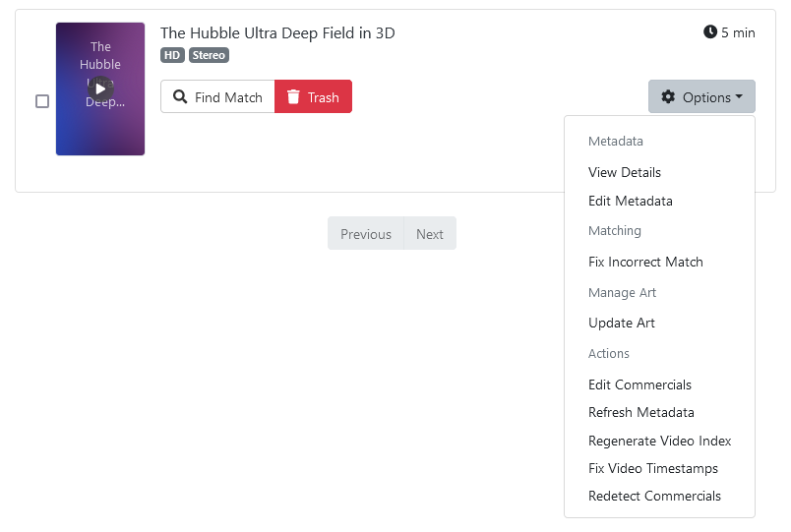This screenshot has height=532, width=791.
Task: Click the clock duration icon
Action: click(710, 32)
